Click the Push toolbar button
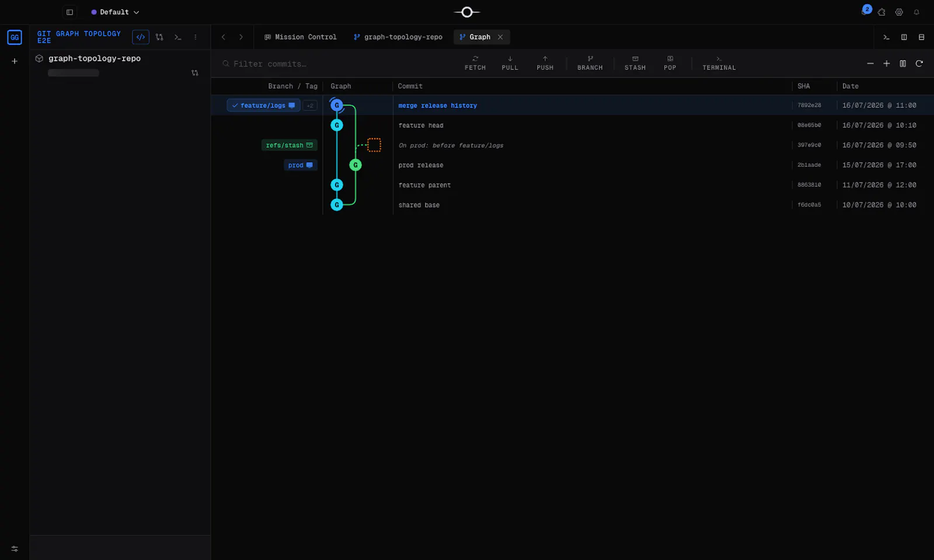The image size is (934, 560). (545, 63)
